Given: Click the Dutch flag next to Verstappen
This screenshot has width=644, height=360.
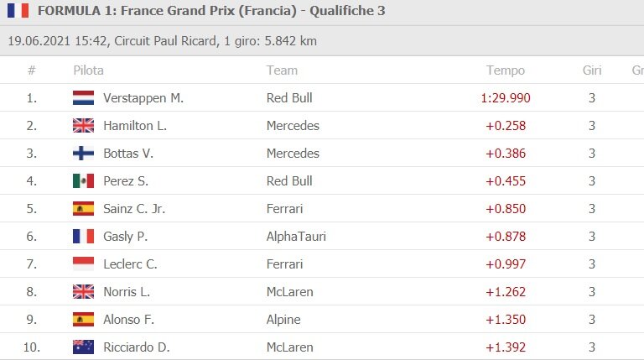Looking at the screenshot, I should coord(83,97).
